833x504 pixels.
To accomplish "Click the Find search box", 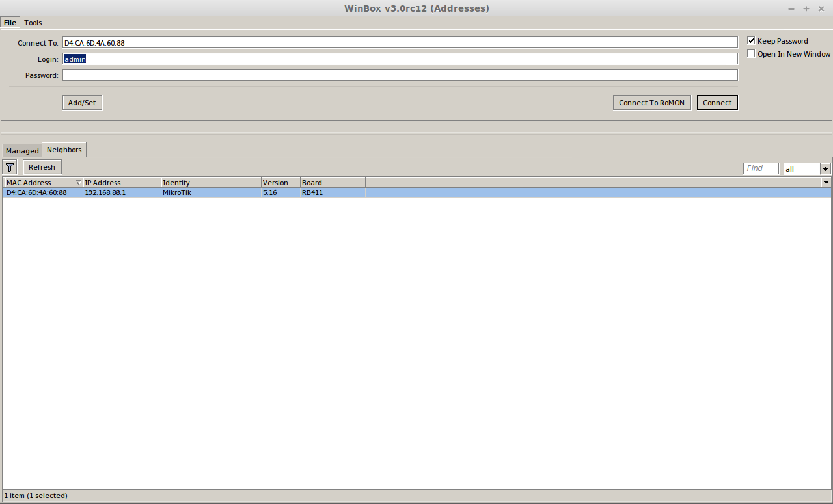I will click(761, 168).
